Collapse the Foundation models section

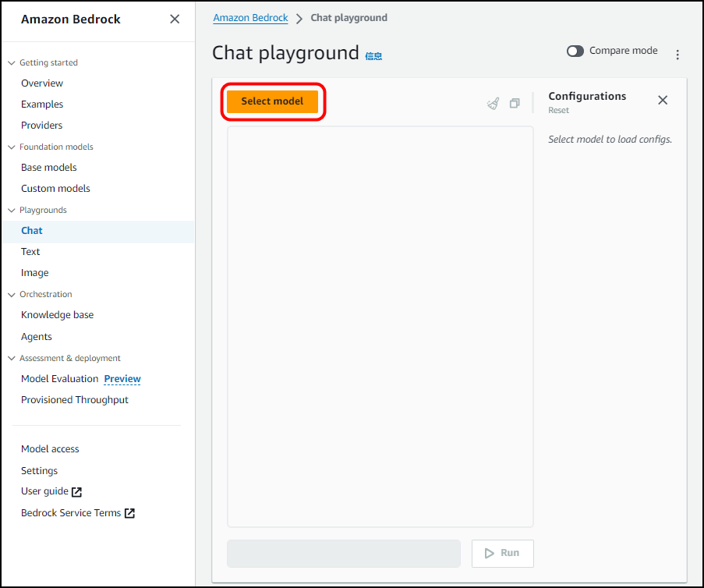[x=12, y=147]
